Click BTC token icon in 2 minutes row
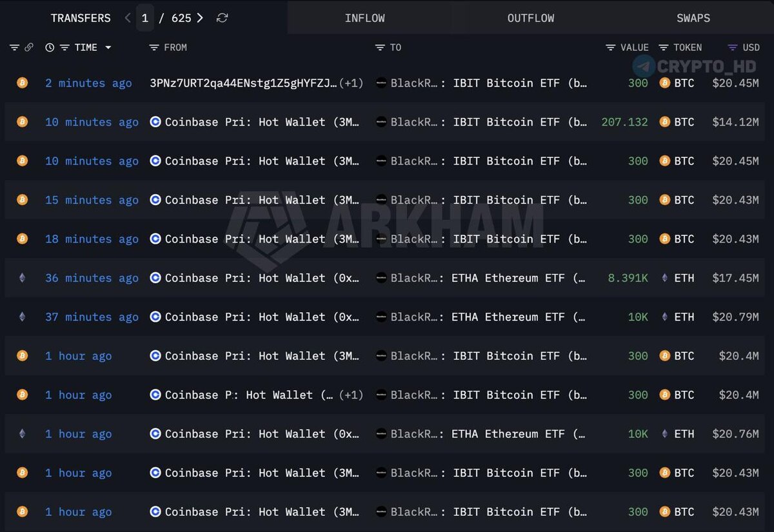This screenshot has width=774, height=532. click(665, 83)
